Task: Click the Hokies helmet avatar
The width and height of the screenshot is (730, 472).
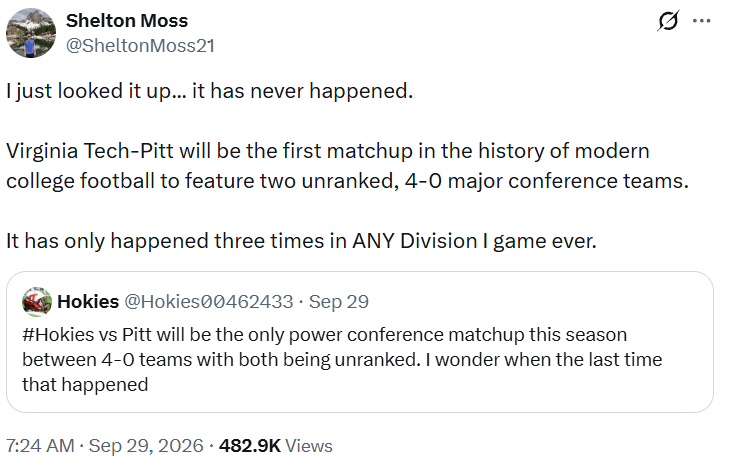Action: click(x=37, y=302)
